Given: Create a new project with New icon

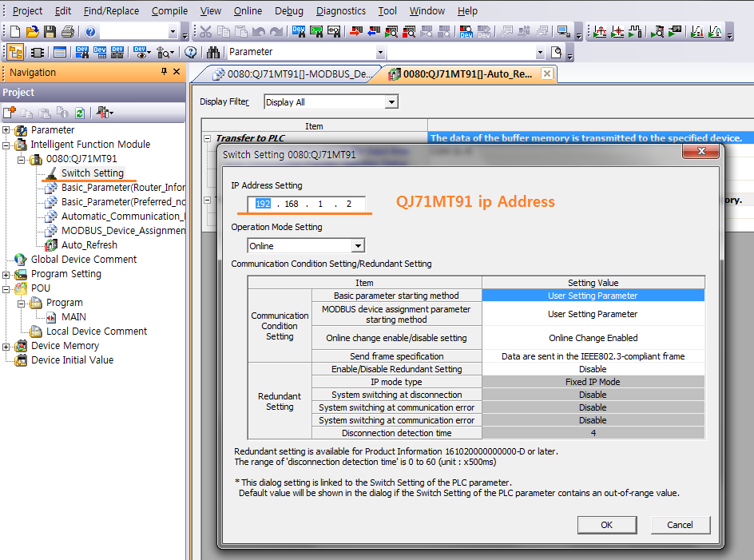Looking at the screenshot, I should point(15,32).
